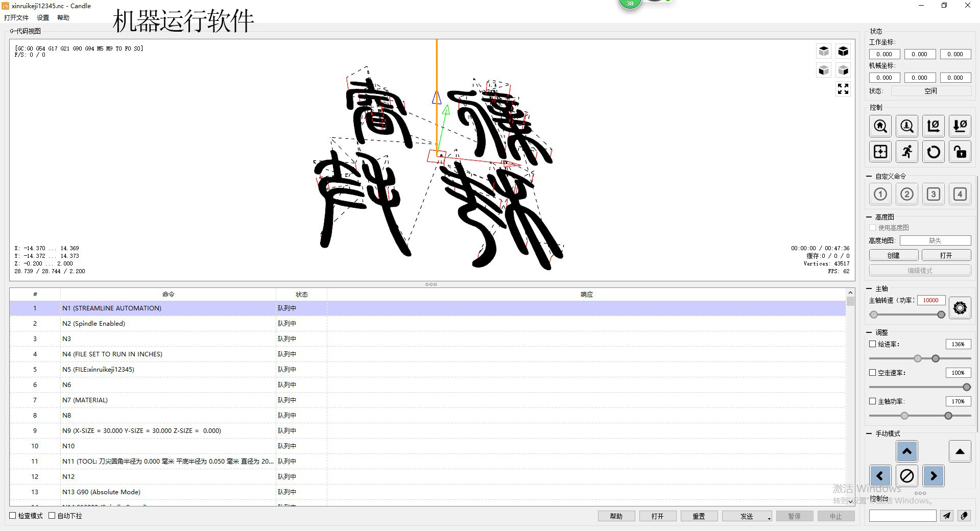Click the 命令 column header
The height and width of the screenshot is (531, 980).
tap(168, 295)
